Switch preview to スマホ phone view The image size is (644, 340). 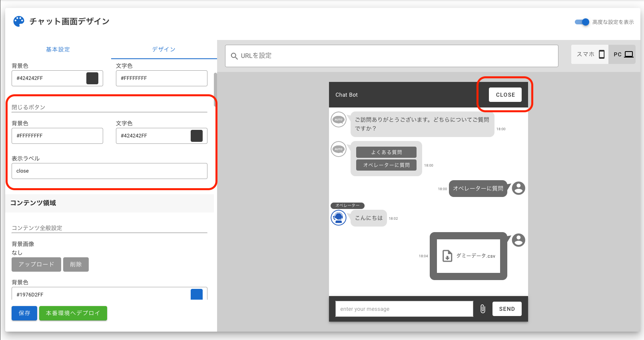[590, 54]
